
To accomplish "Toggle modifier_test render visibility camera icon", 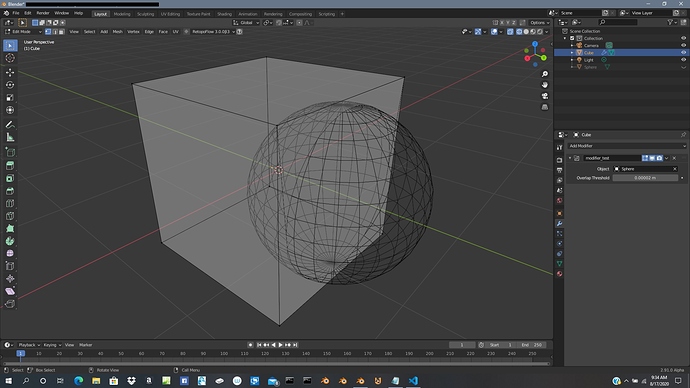I will point(659,158).
